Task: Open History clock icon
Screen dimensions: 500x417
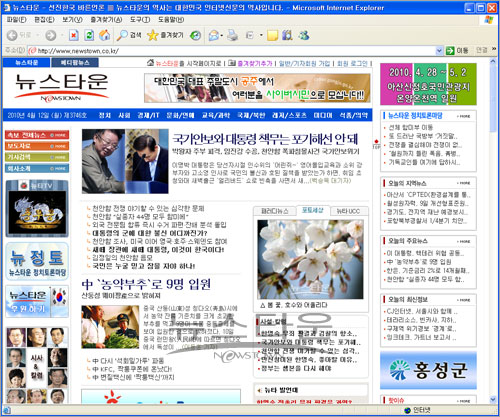Action: (195, 35)
